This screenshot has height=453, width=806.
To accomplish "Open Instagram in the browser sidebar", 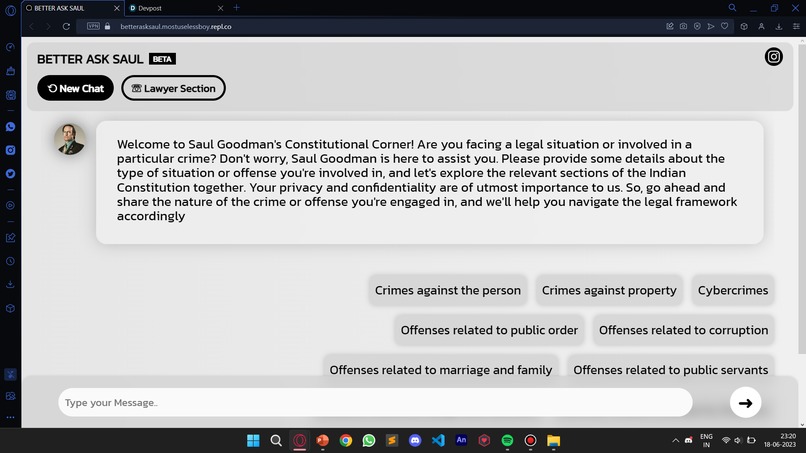I will coord(10,150).
